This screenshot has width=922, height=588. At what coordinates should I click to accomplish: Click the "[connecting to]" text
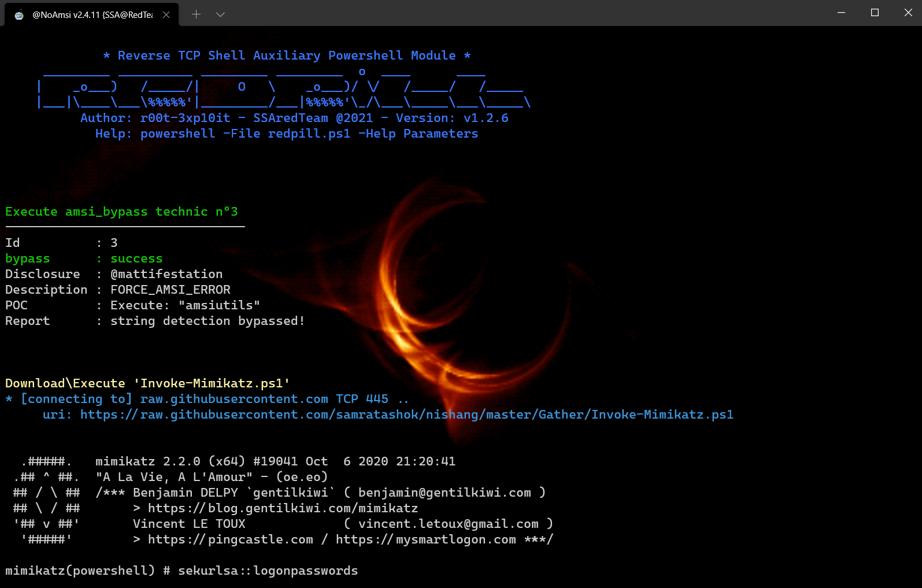click(76, 399)
